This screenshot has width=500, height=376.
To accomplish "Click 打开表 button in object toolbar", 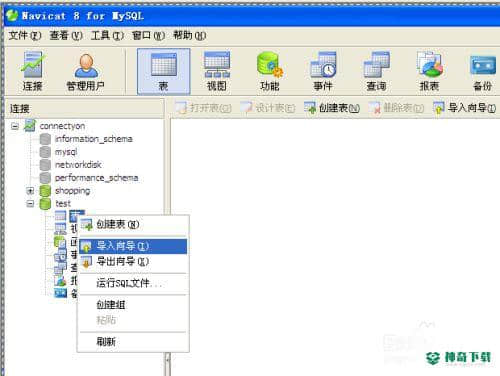I will [203, 108].
